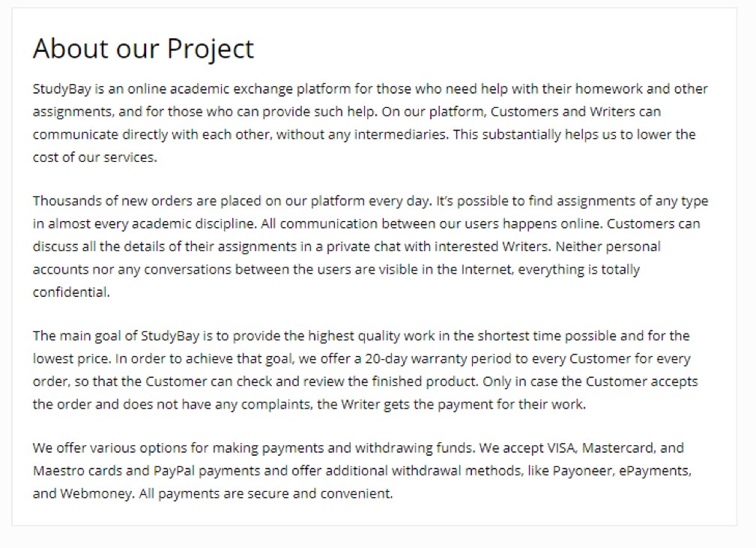
Task: Click "Maestro cards and PayPal payments" text
Action: [x=147, y=471]
